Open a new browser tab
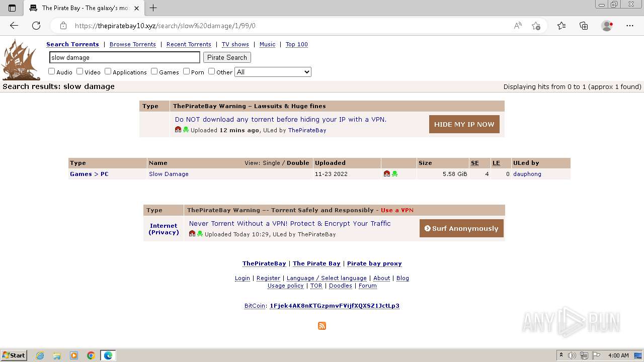The height and width of the screenshot is (362, 644). (153, 8)
